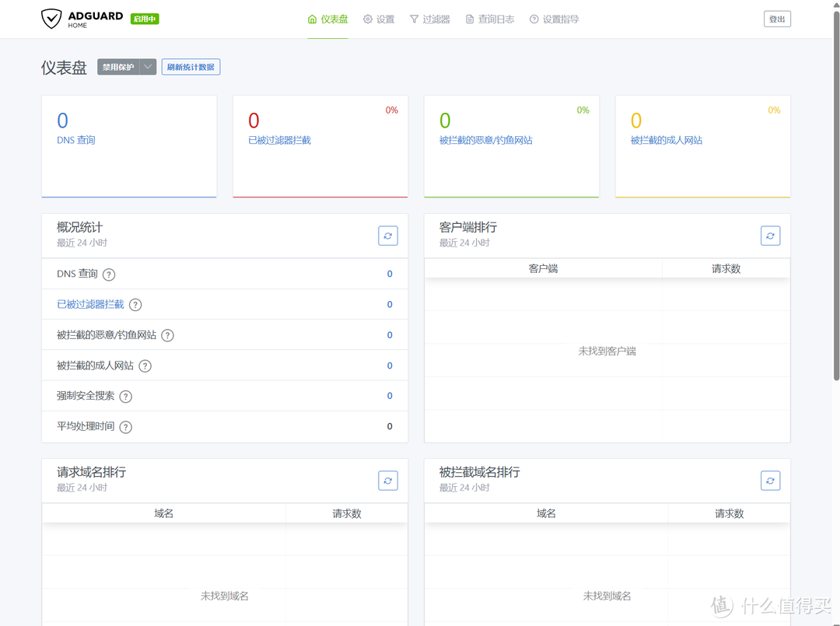This screenshot has width=840, height=626.
Task: Click the 启用中 status badge
Action: tap(144, 19)
